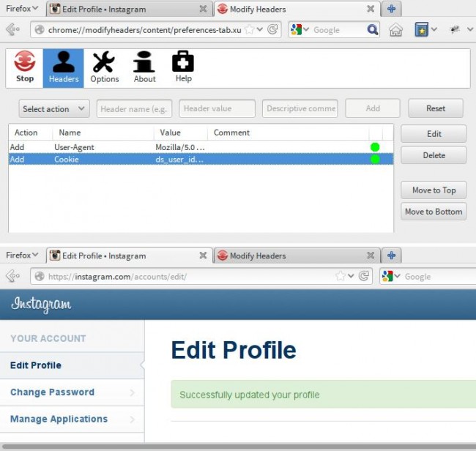Click the Stop icon in Modify Headers

(25, 67)
